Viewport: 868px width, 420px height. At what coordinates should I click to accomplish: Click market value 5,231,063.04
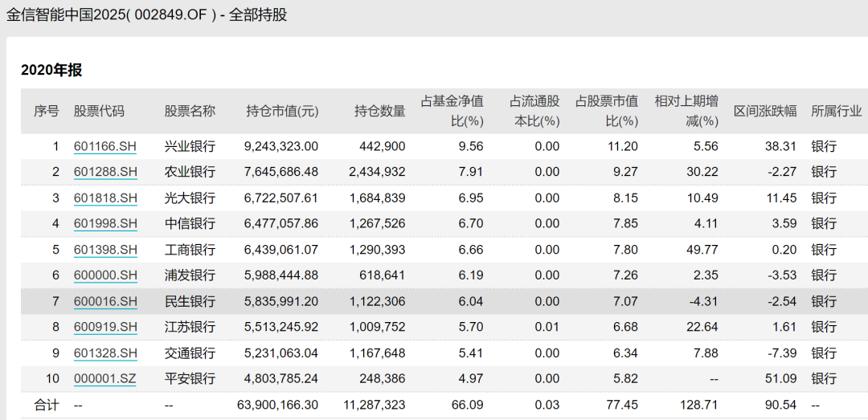point(281,353)
